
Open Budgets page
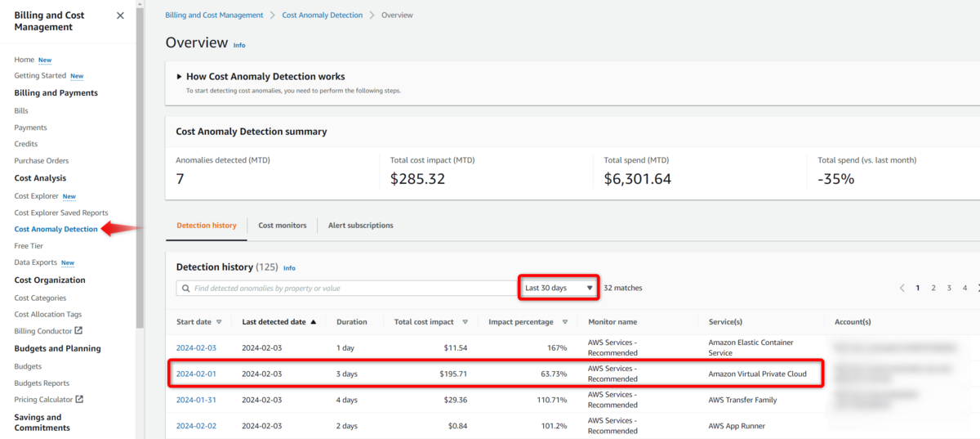pos(28,366)
